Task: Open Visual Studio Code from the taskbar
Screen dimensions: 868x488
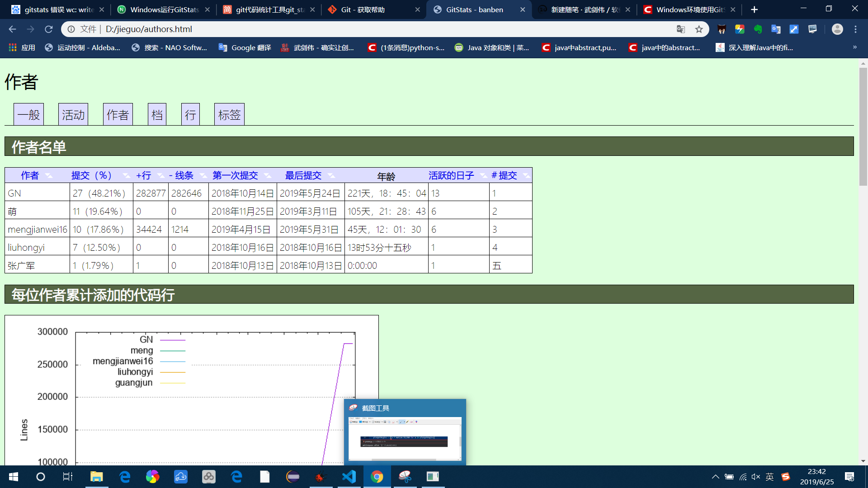Action: 349,477
